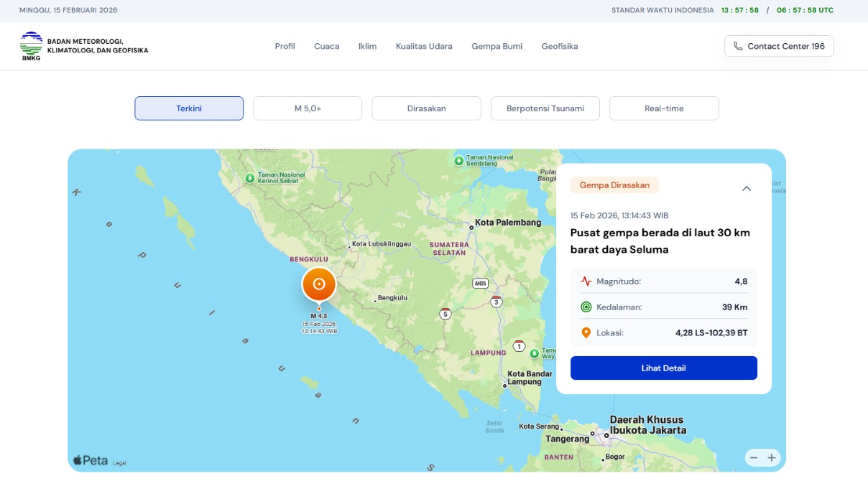The width and height of the screenshot is (868, 499).
Task: Click the phone icon in Contact Center 196
Action: tap(737, 45)
